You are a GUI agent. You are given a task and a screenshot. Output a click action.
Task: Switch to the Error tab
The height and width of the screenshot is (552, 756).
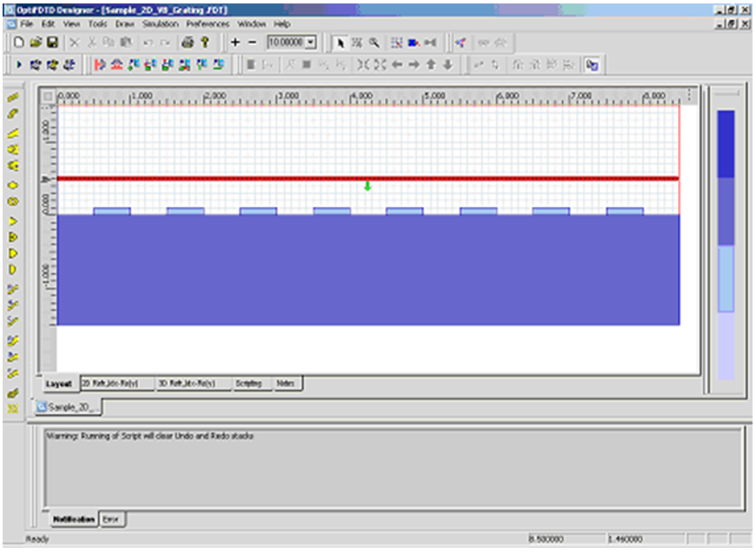[x=110, y=519]
